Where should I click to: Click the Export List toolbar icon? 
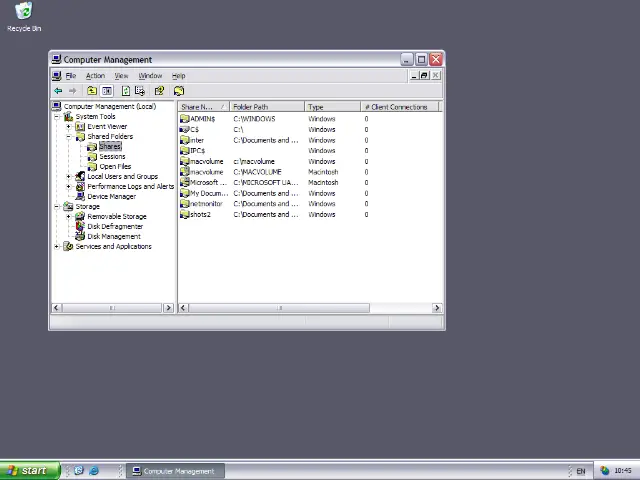(x=140, y=91)
